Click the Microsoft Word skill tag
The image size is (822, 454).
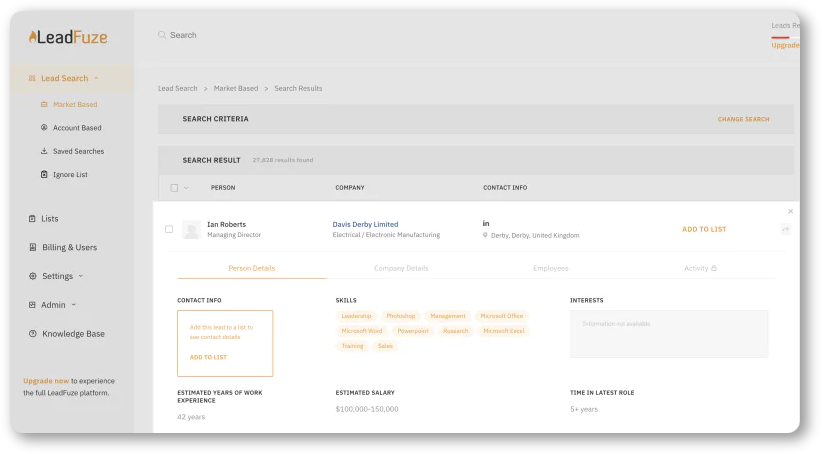[x=362, y=331]
